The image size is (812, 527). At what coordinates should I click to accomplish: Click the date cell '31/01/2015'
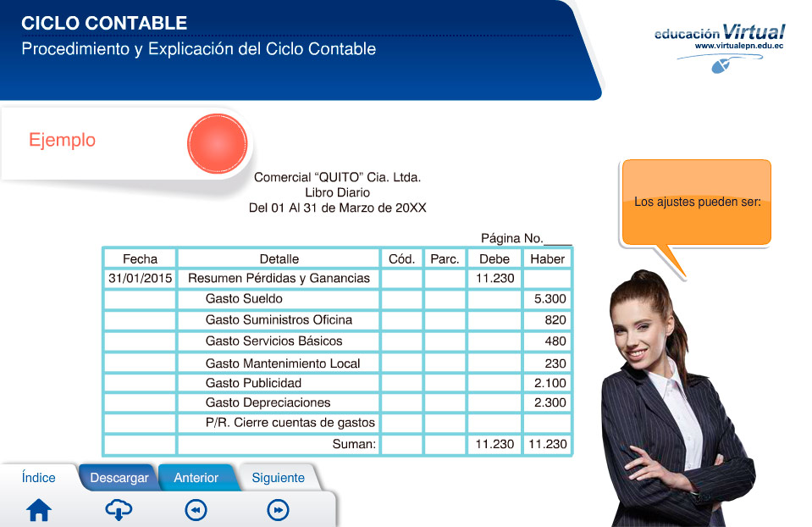tap(140, 278)
